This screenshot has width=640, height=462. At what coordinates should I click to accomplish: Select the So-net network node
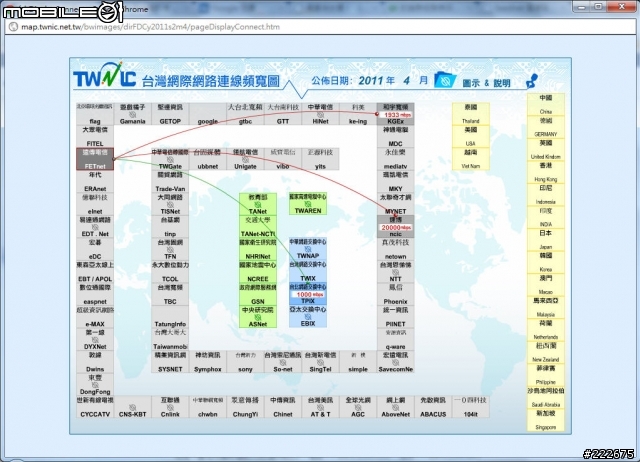click(x=282, y=362)
